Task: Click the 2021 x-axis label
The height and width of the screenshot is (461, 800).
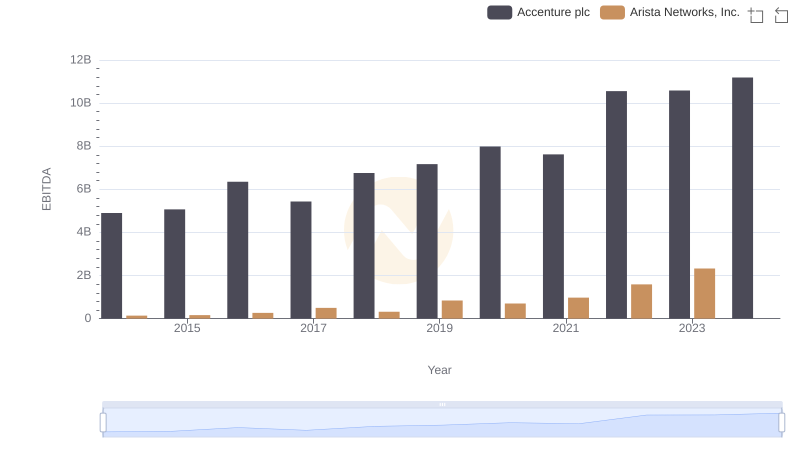Action: (x=565, y=328)
